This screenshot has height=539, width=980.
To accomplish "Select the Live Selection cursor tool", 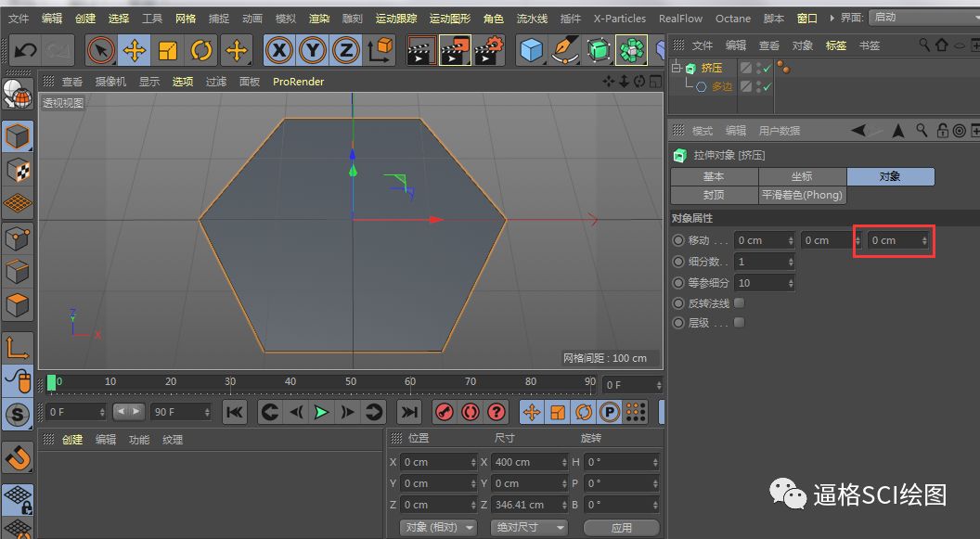I will click(x=100, y=50).
